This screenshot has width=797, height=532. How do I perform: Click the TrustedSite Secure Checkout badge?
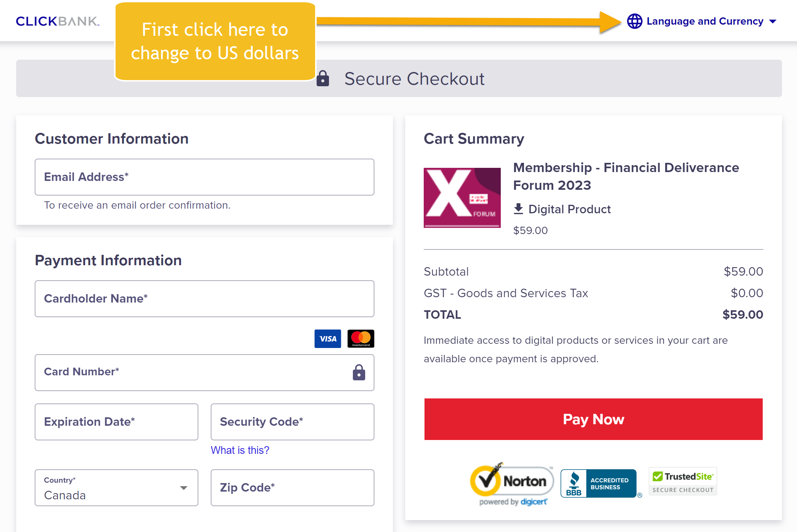(x=683, y=482)
